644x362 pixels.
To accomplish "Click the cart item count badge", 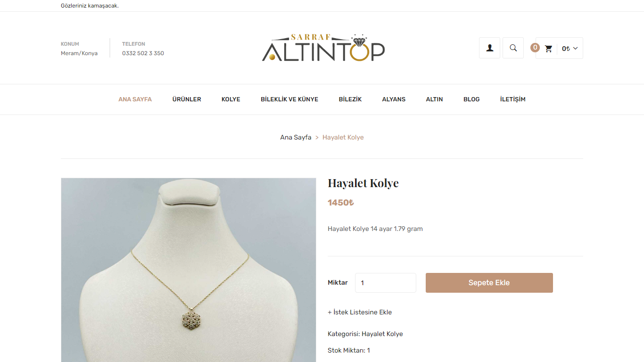I will pyautogui.click(x=535, y=48).
